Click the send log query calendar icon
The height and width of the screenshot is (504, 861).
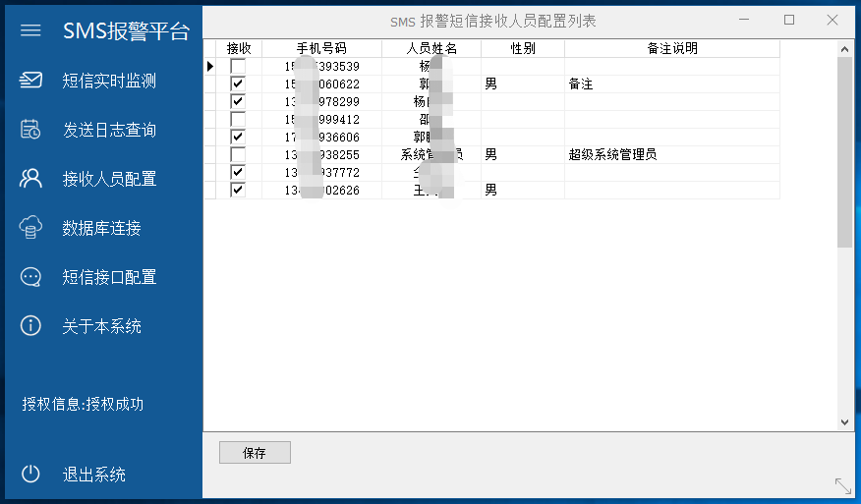(31, 130)
